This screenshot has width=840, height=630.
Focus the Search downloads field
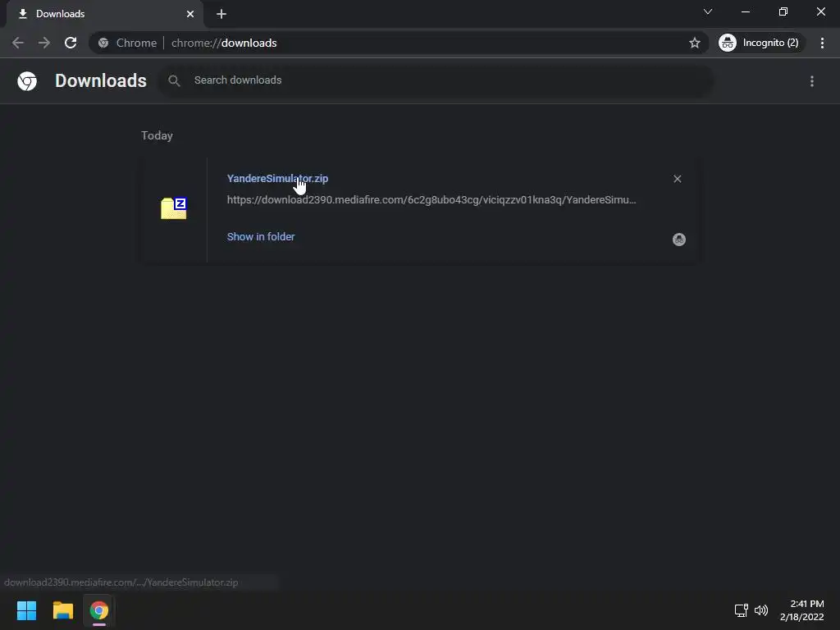[x=435, y=80]
